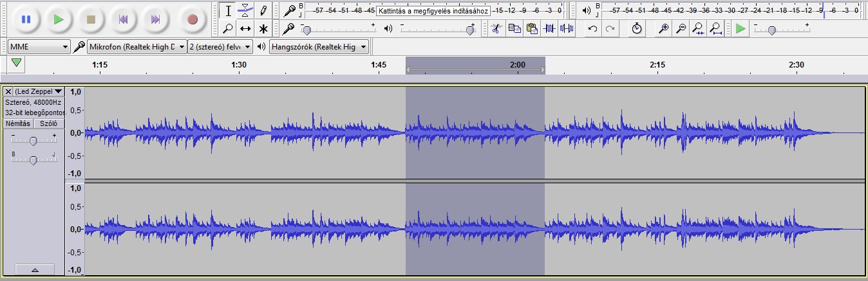Activate the Time Shift tool

point(245,29)
